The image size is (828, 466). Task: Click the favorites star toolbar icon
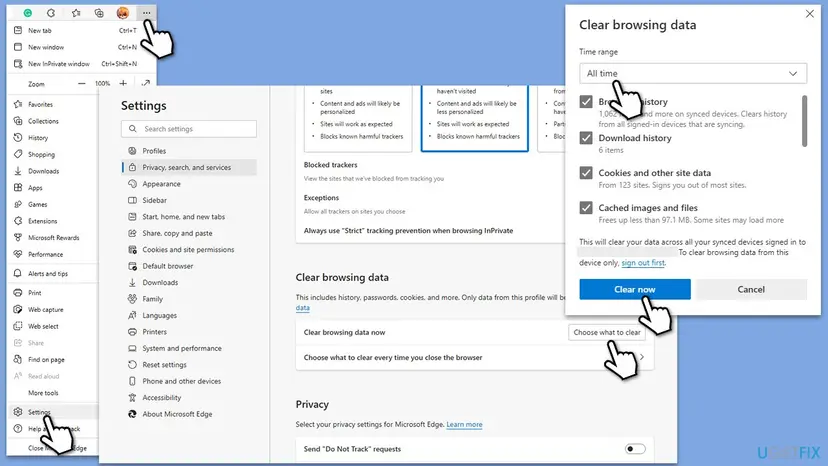pos(76,13)
